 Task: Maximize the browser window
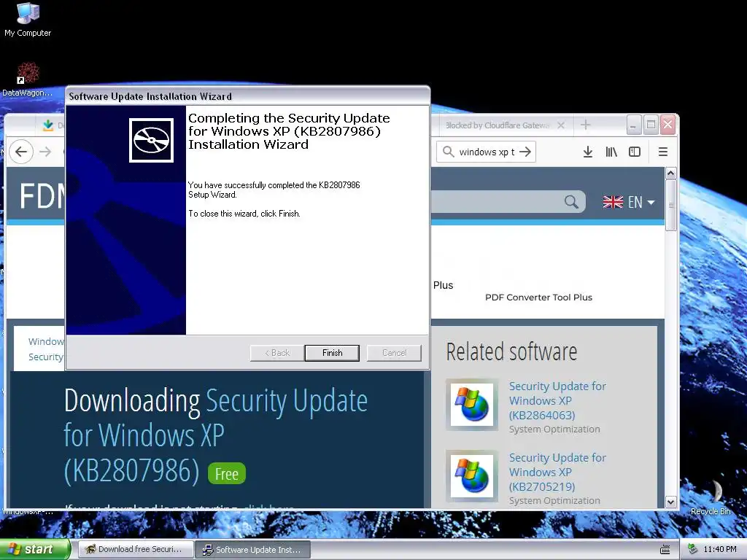[x=651, y=125]
